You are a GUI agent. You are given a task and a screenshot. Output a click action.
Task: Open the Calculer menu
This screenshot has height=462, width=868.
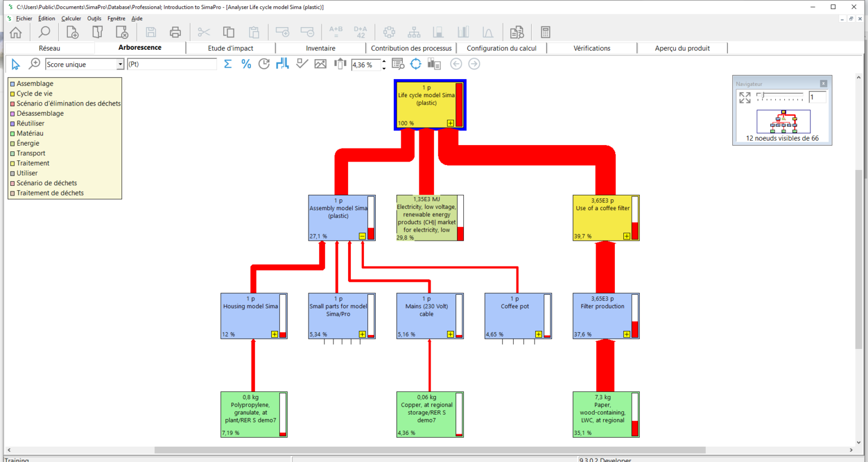(71, 19)
